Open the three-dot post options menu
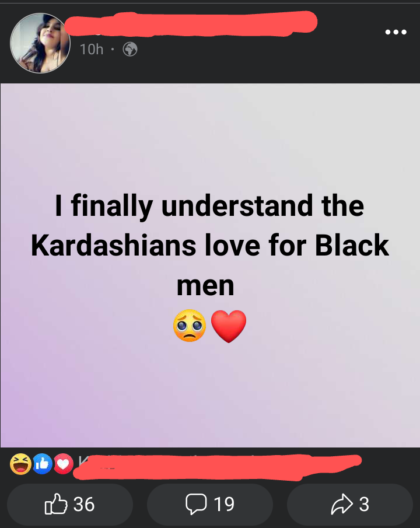The width and height of the screenshot is (420, 528). coord(395,32)
